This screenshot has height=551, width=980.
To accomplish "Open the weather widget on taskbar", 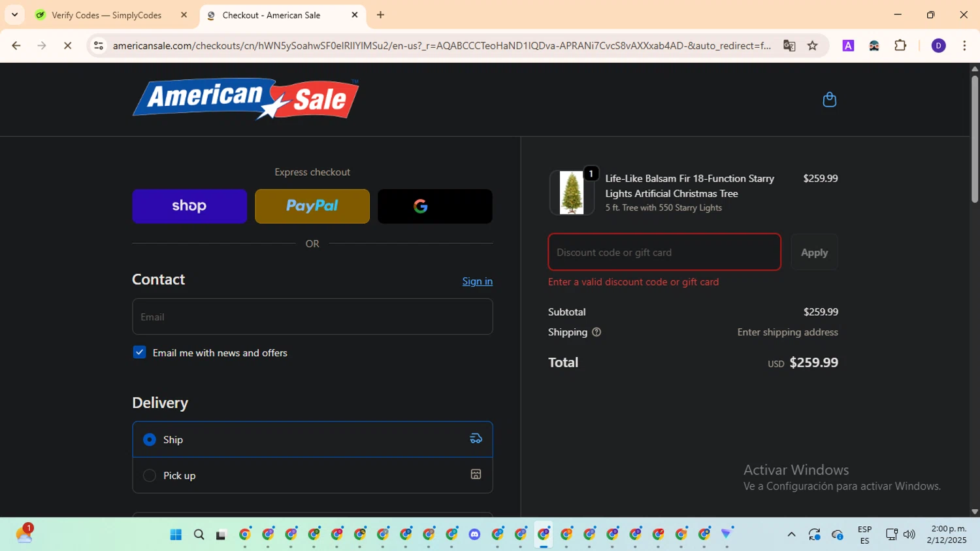I will click(x=24, y=534).
